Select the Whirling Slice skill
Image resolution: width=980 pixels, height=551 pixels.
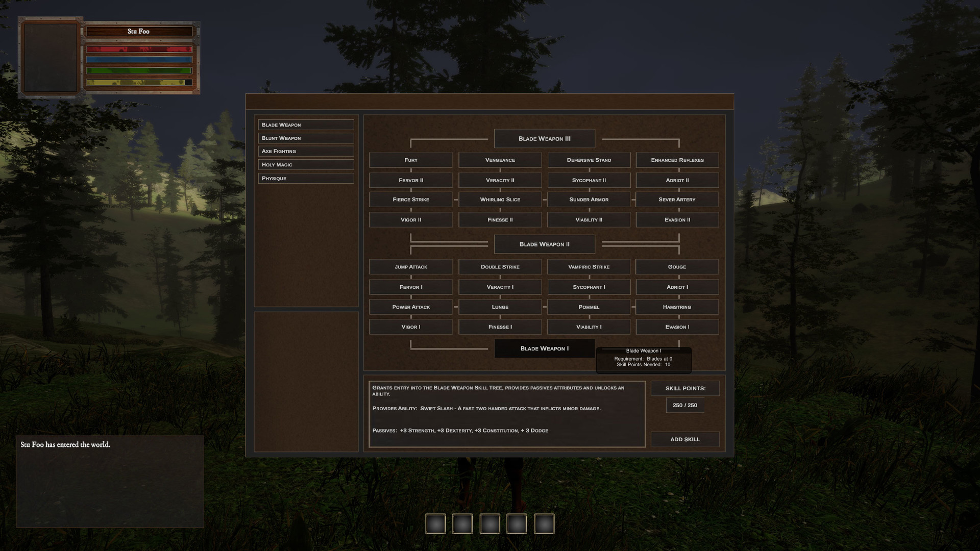coord(500,199)
